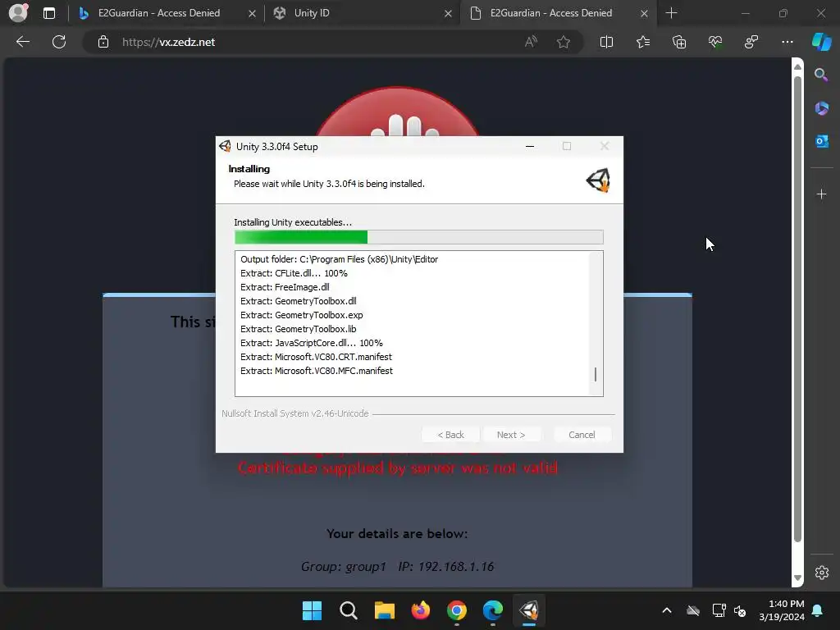Select the 'Output folder' log line
840x630 pixels.
pos(339,259)
